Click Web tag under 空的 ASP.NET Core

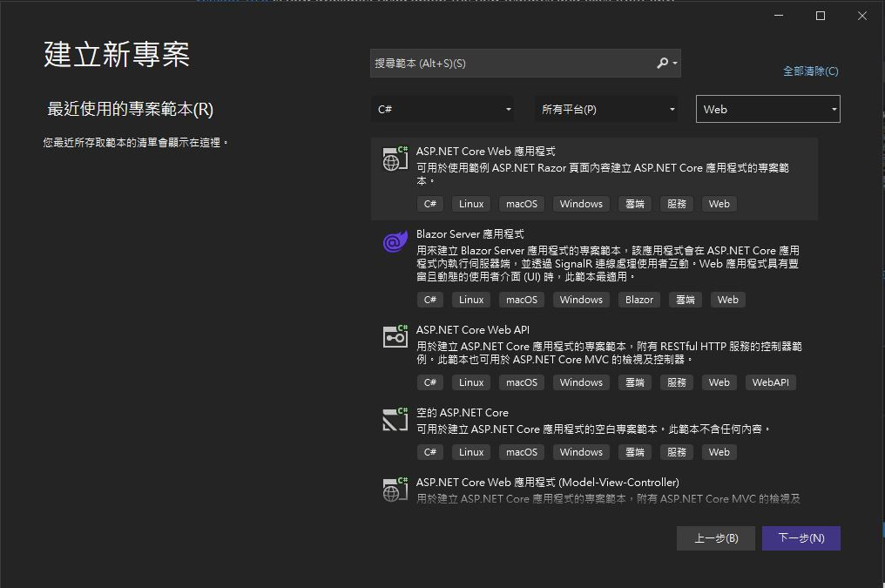coord(719,452)
